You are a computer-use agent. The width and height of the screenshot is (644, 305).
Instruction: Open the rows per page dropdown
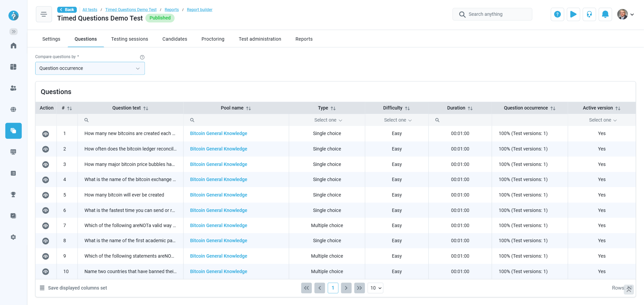pyautogui.click(x=375, y=288)
